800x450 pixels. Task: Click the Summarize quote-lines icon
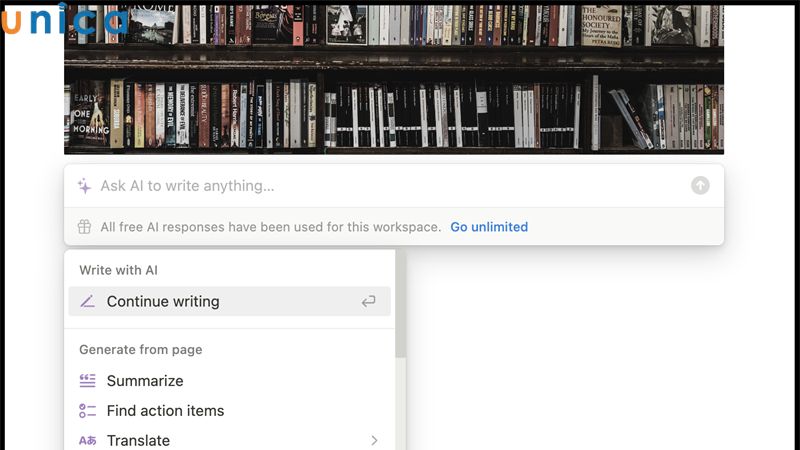[88, 381]
